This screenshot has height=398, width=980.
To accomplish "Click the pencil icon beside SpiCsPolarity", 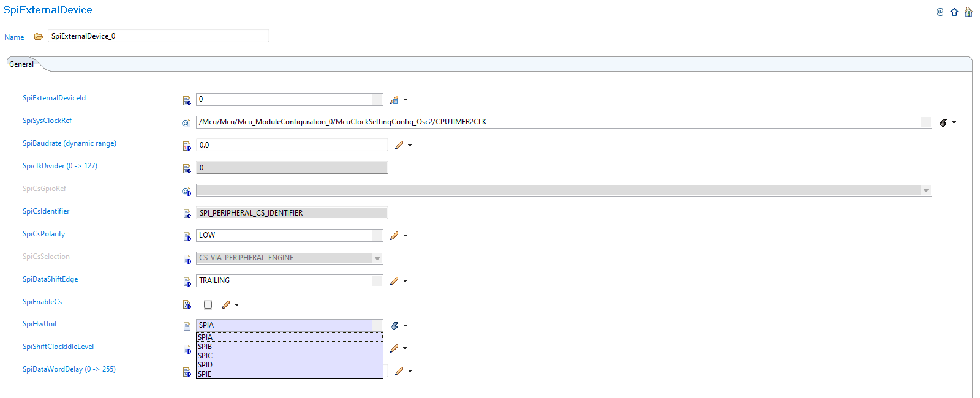I will point(394,236).
